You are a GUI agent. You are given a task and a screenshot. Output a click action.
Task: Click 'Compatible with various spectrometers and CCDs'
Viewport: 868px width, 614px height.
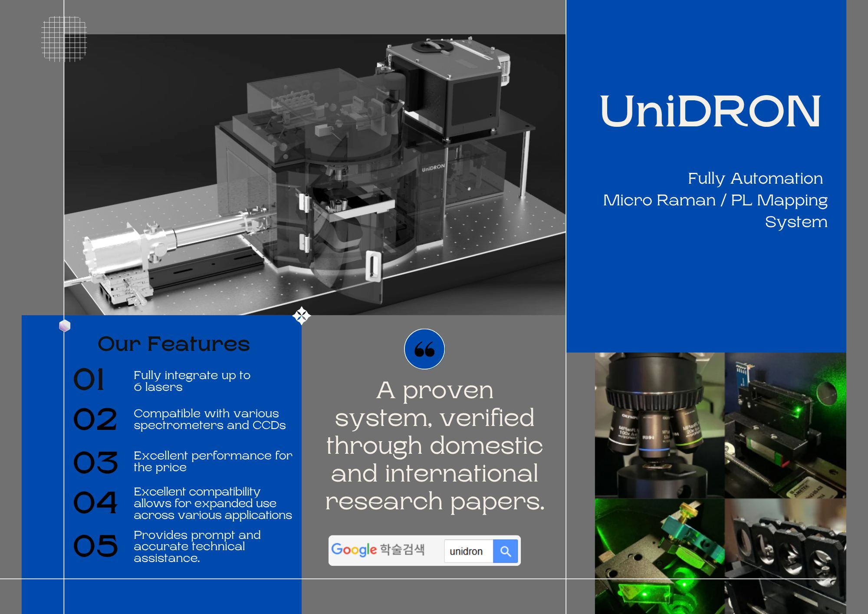click(210, 419)
